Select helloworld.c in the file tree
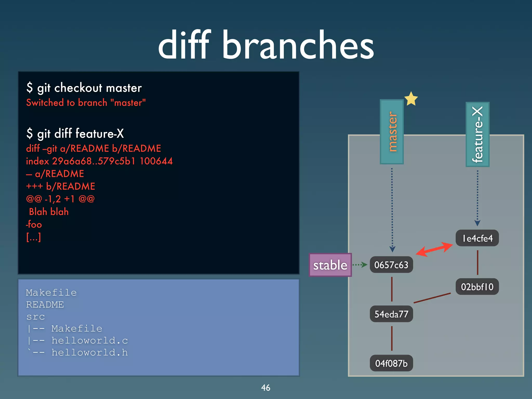 (x=89, y=341)
